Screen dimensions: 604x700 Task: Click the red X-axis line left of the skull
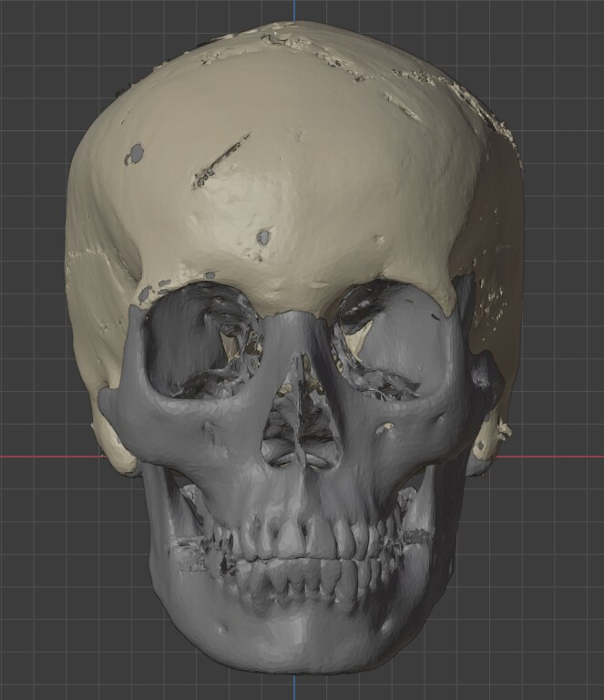tap(46, 456)
